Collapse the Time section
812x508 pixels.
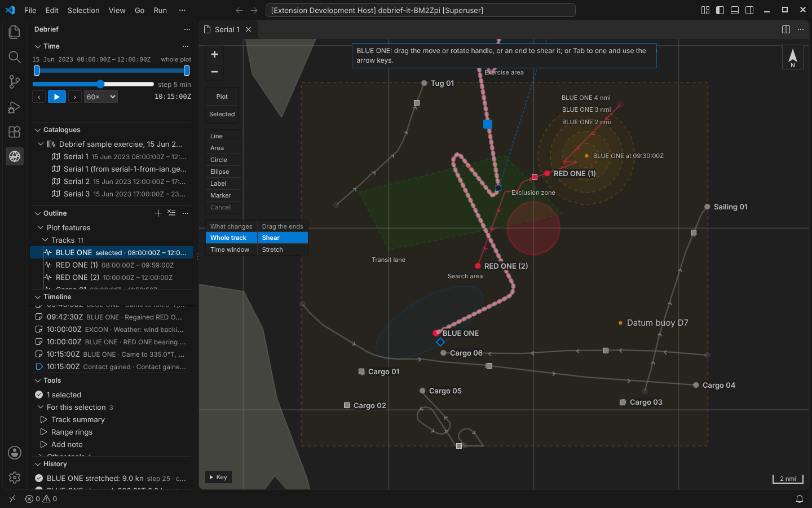[38, 46]
